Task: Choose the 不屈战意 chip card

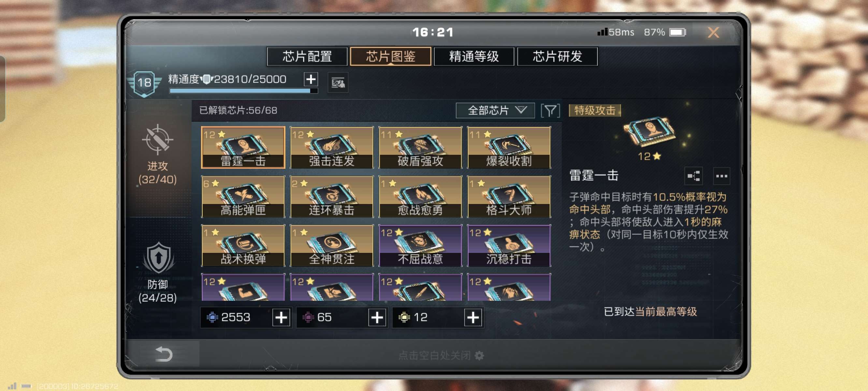Action: coord(420,245)
